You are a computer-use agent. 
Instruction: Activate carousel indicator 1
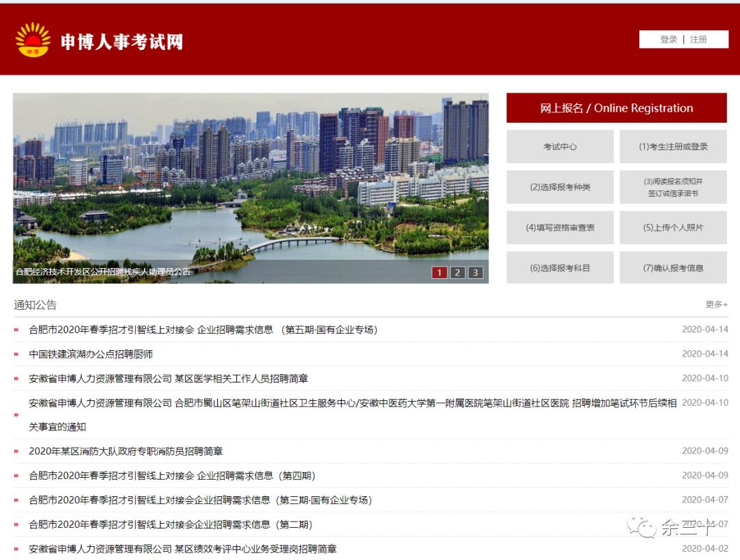tap(439, 272)
